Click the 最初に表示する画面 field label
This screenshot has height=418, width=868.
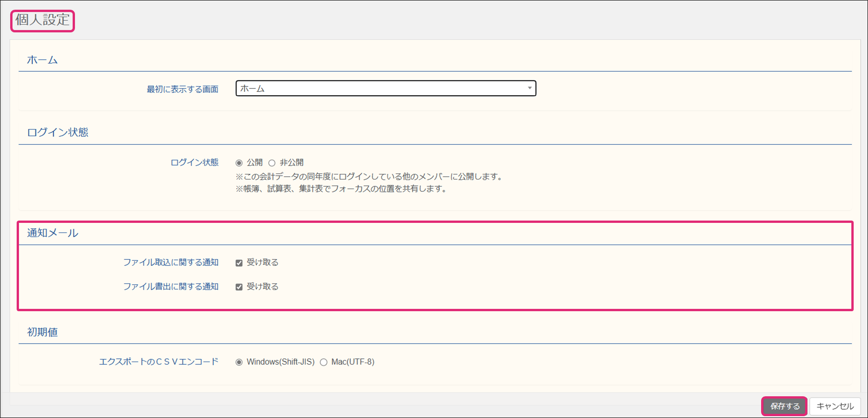[x=182, y=89]
